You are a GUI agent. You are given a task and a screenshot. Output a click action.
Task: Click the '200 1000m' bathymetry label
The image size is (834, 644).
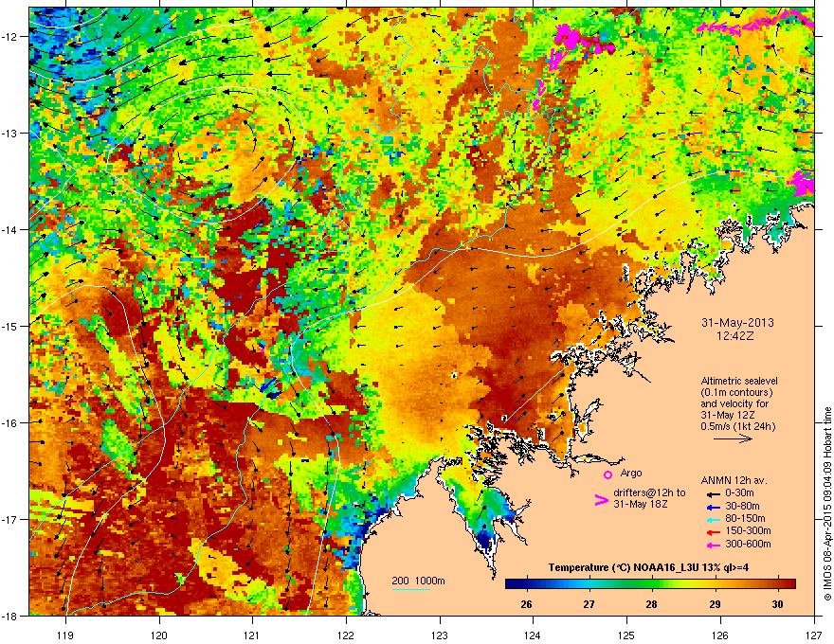tap(419, 581)
